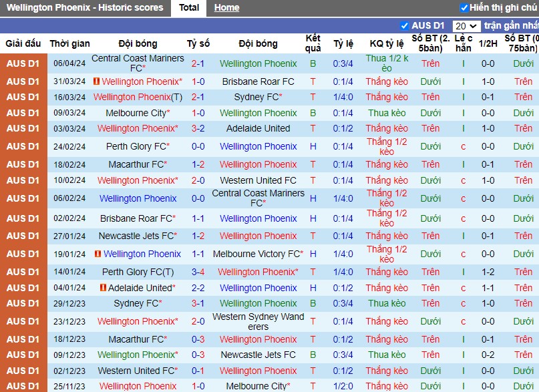Viewport: 539px width, 392px height.
Task: Click the AUS D1 league cell for 06/04/24
Action: (23, 63)
